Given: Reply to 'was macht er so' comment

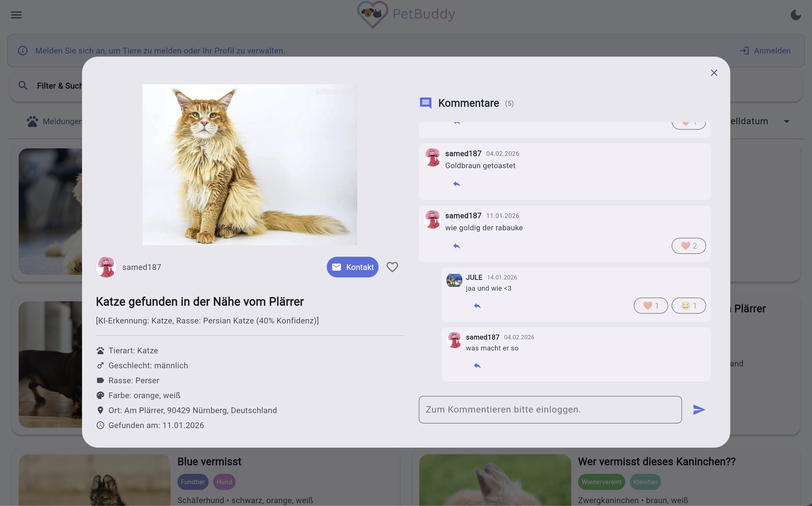Looking at the screenshot, I should pos(477,366).
